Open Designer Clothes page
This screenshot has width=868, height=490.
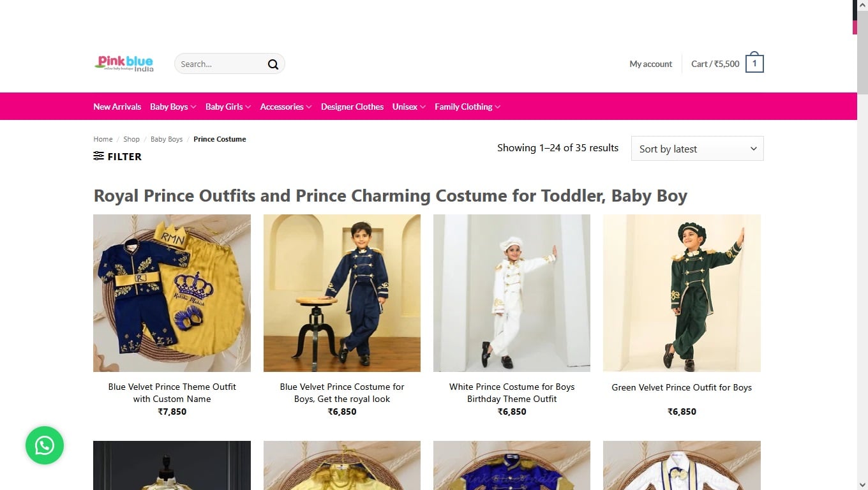(352, 107)
